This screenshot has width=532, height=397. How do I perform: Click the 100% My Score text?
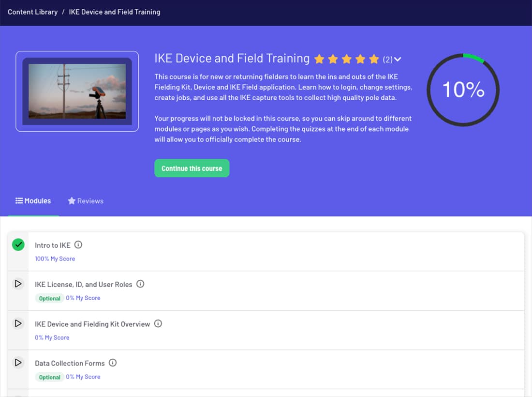coord(55,259)
